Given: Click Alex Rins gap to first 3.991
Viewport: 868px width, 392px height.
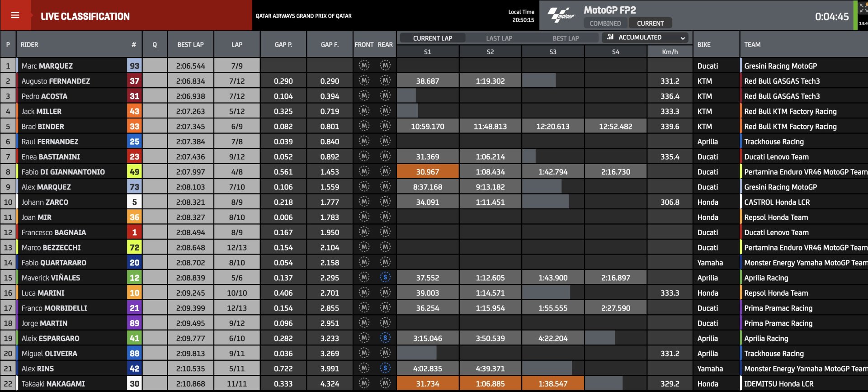Looking at the screenshot, I should [330, 368].
